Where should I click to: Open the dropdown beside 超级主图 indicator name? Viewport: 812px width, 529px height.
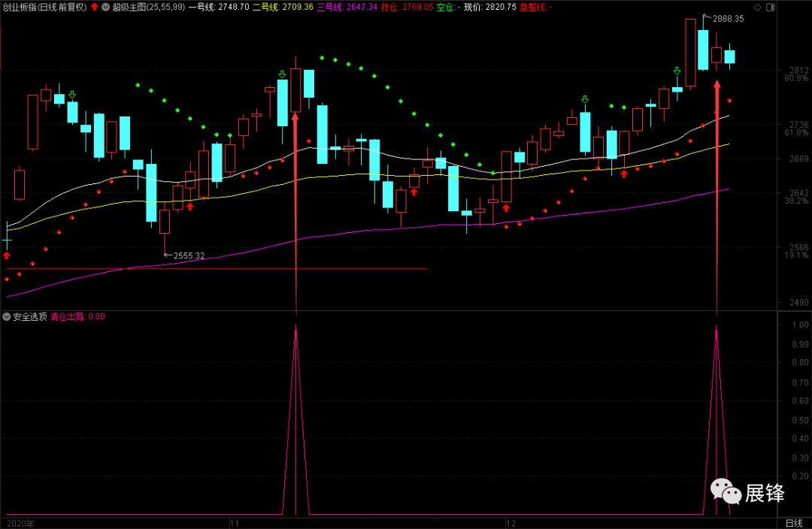click(x=106, y=8)
